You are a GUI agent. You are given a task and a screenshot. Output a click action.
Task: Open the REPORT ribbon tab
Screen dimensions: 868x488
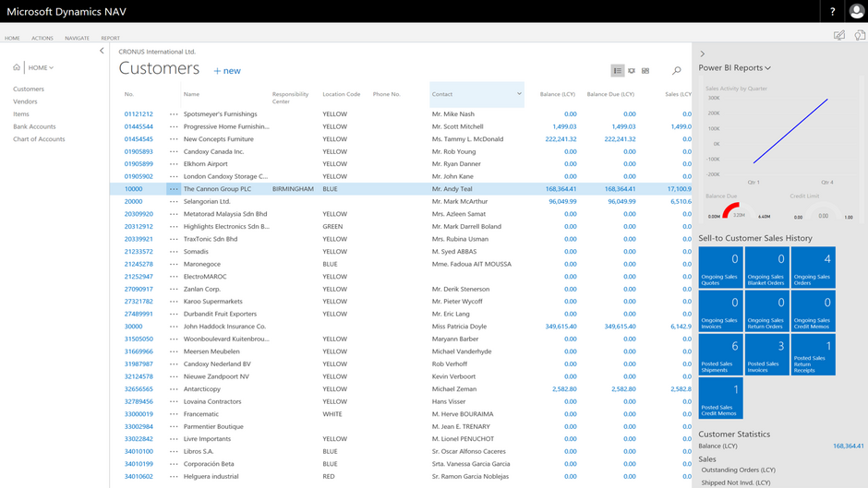[110, 38]
